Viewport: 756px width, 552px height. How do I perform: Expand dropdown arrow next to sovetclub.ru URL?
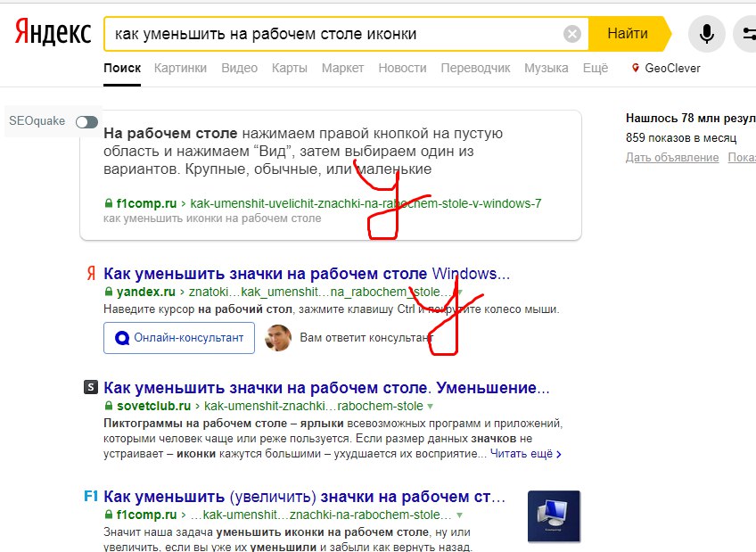click(430, 407)
